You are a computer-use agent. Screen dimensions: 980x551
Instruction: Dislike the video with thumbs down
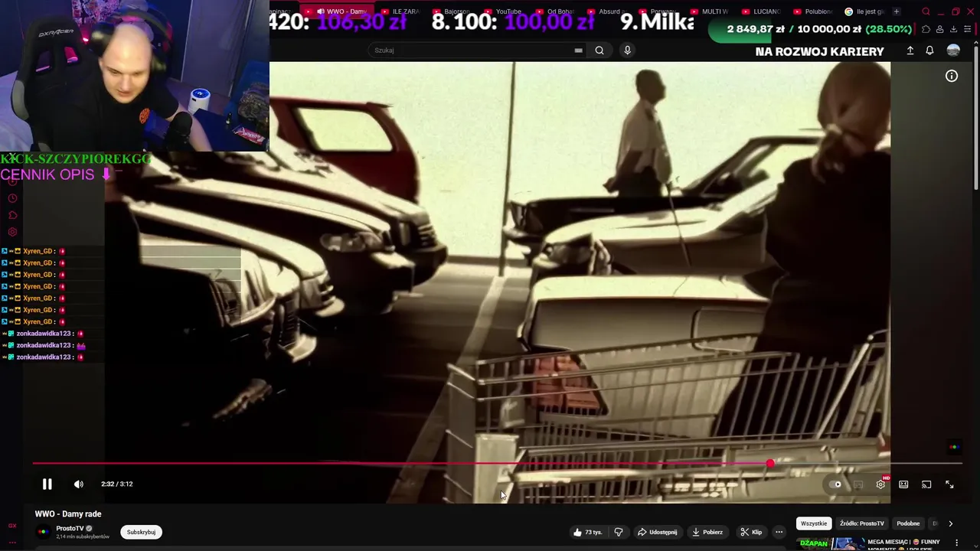point(619,532)
